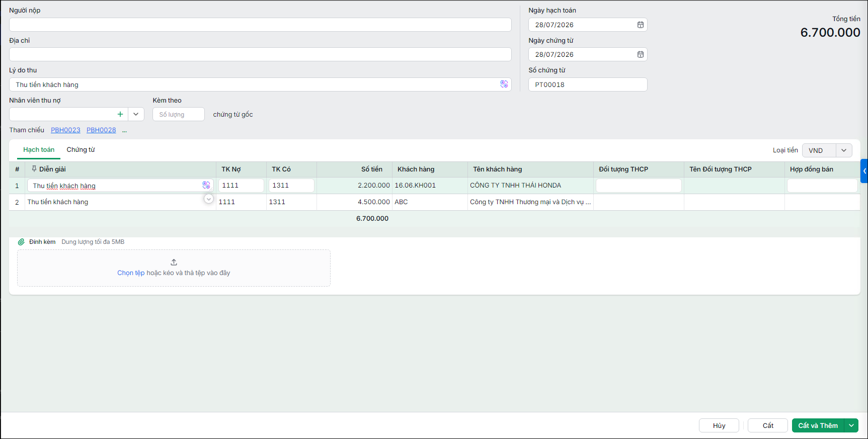
Task: Edit TK Nợ 1111 in row 1
Action: coord(241,186)
